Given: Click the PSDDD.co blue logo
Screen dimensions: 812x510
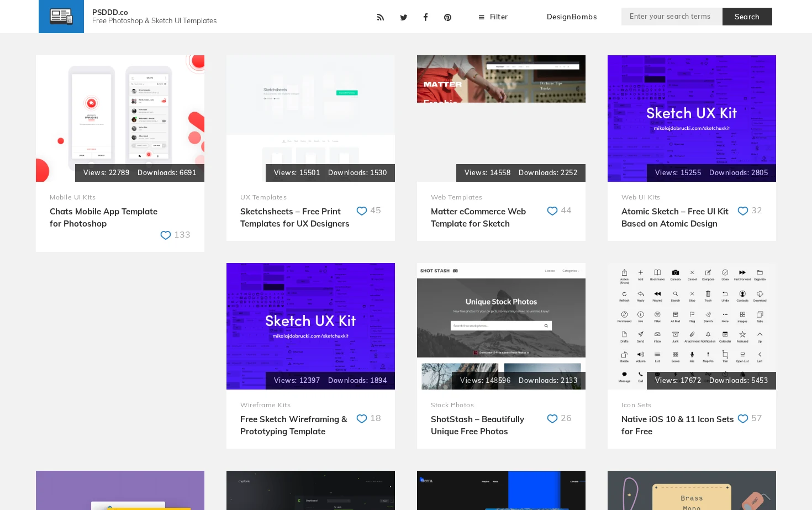Looking at the screenshot, I should (x=61, y=17).
